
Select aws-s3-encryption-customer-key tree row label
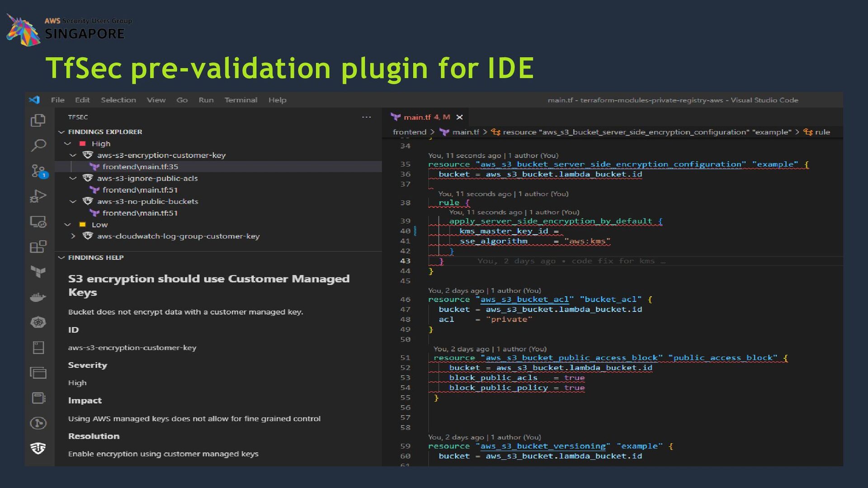(161, 155)
